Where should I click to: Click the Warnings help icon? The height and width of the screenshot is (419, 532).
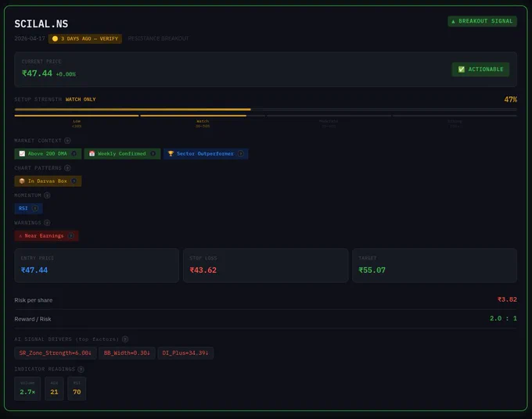(x=47, y=223)
